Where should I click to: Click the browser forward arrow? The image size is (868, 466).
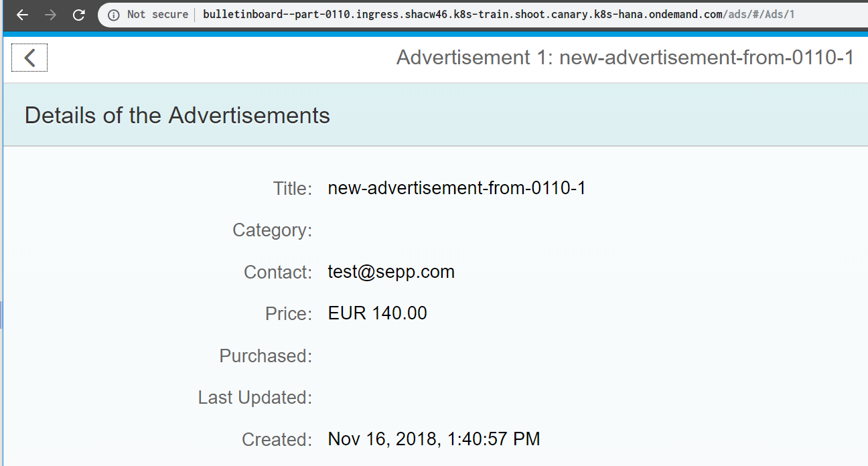click(x=50, y=15)
